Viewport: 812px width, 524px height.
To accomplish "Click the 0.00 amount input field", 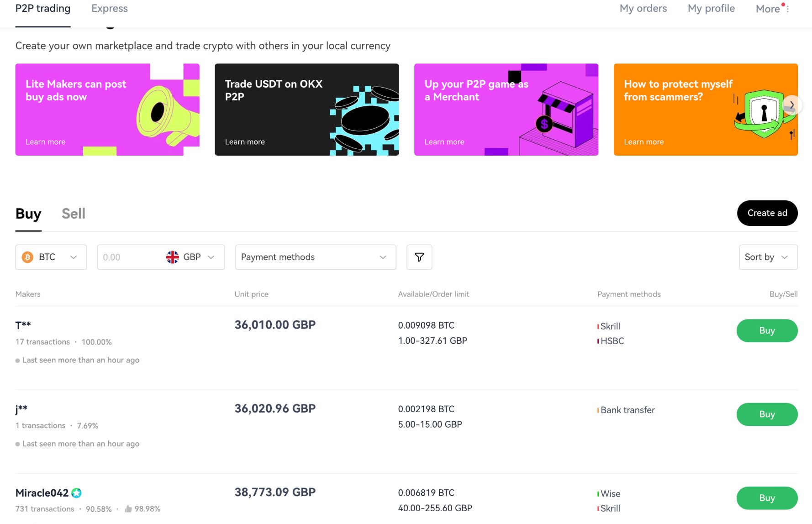I will click(128, 257).
